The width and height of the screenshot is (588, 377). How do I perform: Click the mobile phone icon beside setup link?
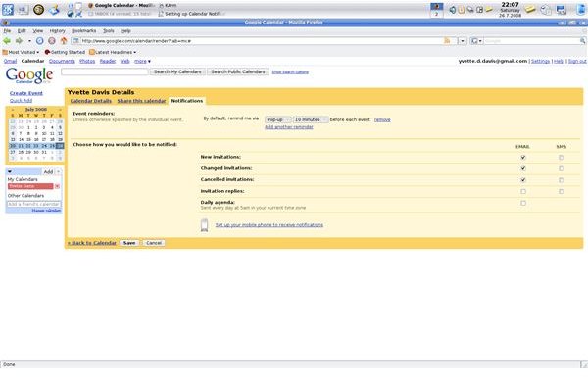pyautogui.click(x=204, y=225)
